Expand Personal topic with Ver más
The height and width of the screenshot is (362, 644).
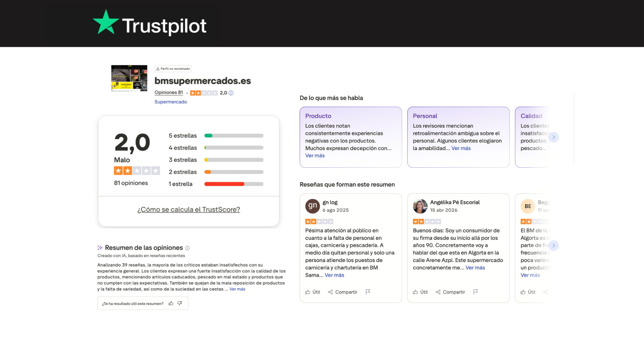click(461, 148)
